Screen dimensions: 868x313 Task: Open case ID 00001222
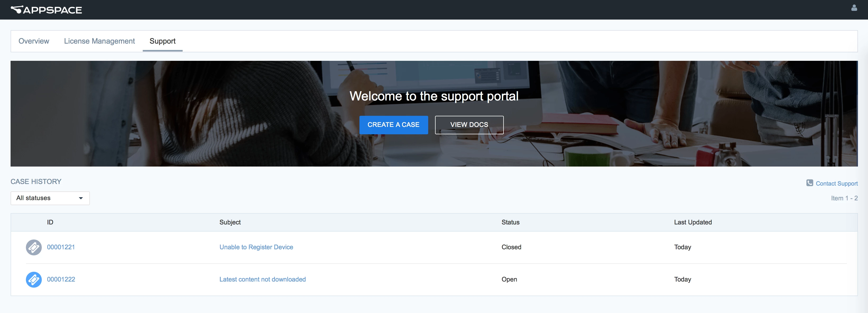pos(61,279)
